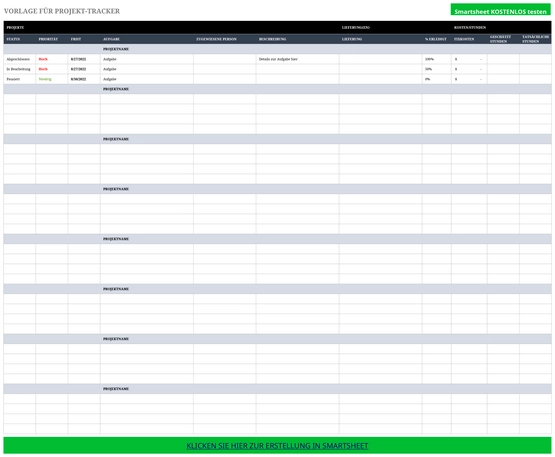Click Hoch priority in the Abgeschlossen row

[52, 59]
